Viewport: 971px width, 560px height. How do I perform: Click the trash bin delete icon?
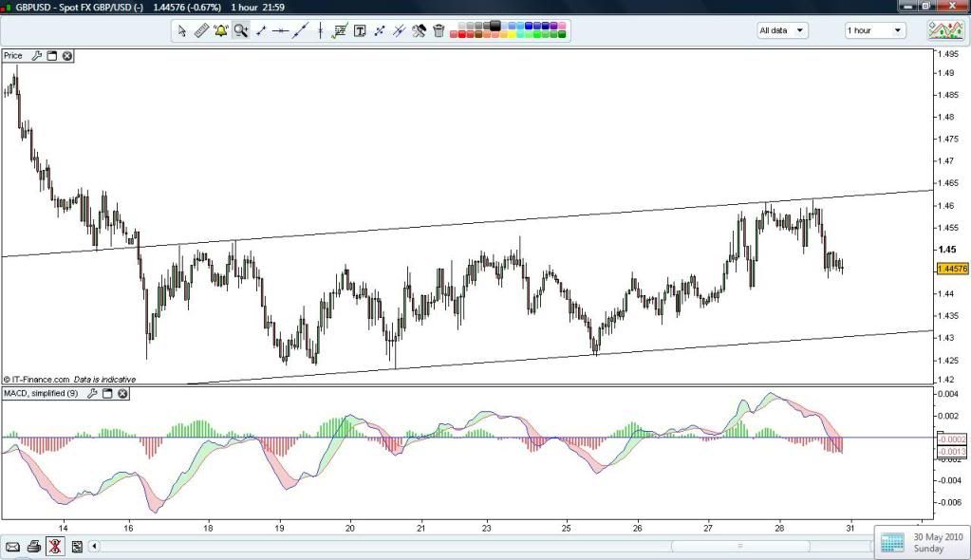tap(439, 30)
